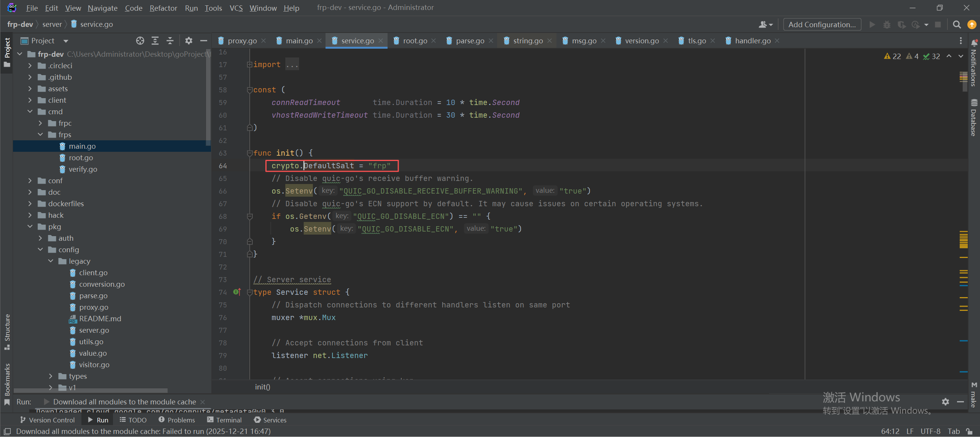Open the Refactor menu
980x437 pixels.
[163, 8]
